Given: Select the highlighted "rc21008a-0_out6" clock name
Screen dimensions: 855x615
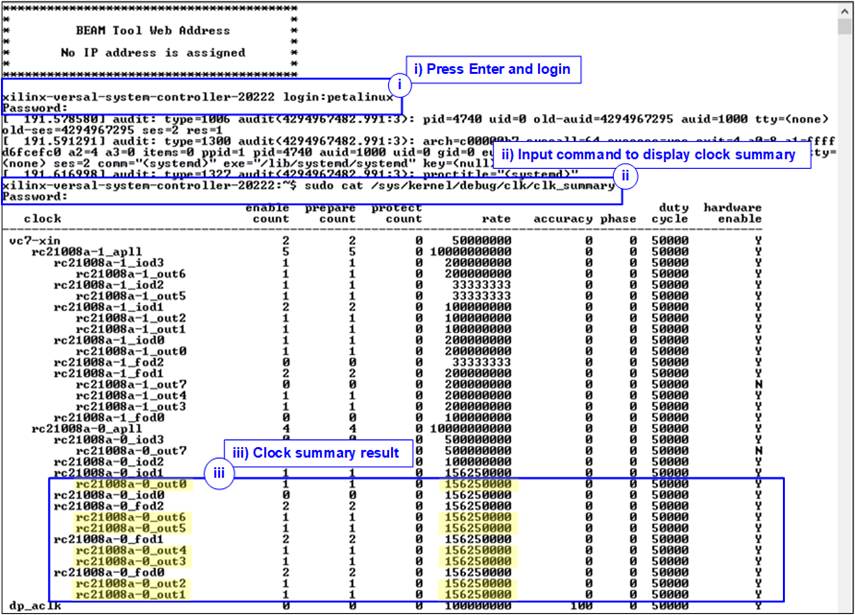Looking at the screenshot, I should (131, 517).
